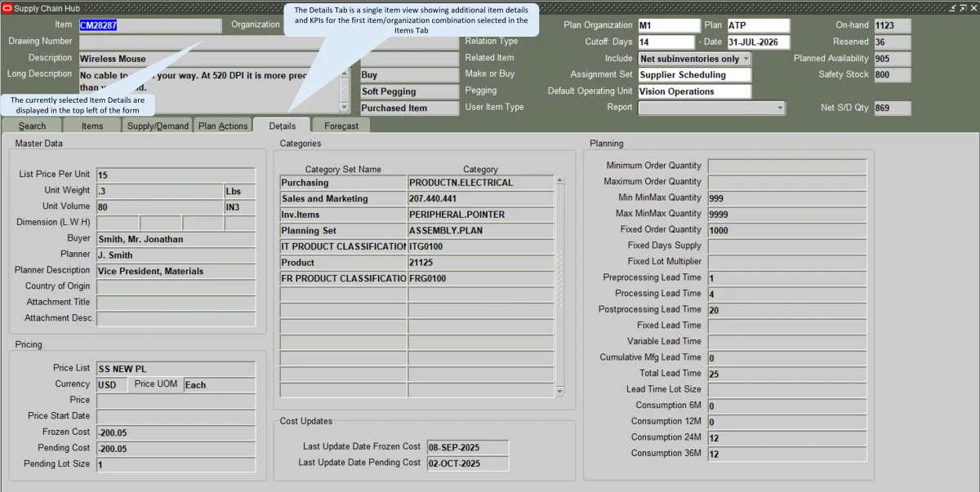Click the Assignment Set field Supplier Scheduling
The height and width of the screenshot is (492, 980).
click(693, 75)
